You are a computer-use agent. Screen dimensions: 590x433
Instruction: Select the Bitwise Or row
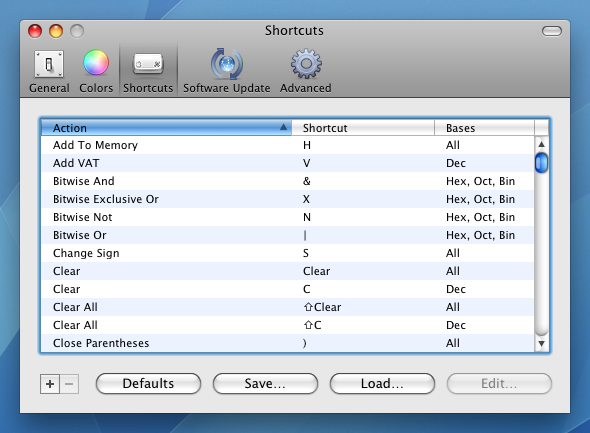(287, 235)
